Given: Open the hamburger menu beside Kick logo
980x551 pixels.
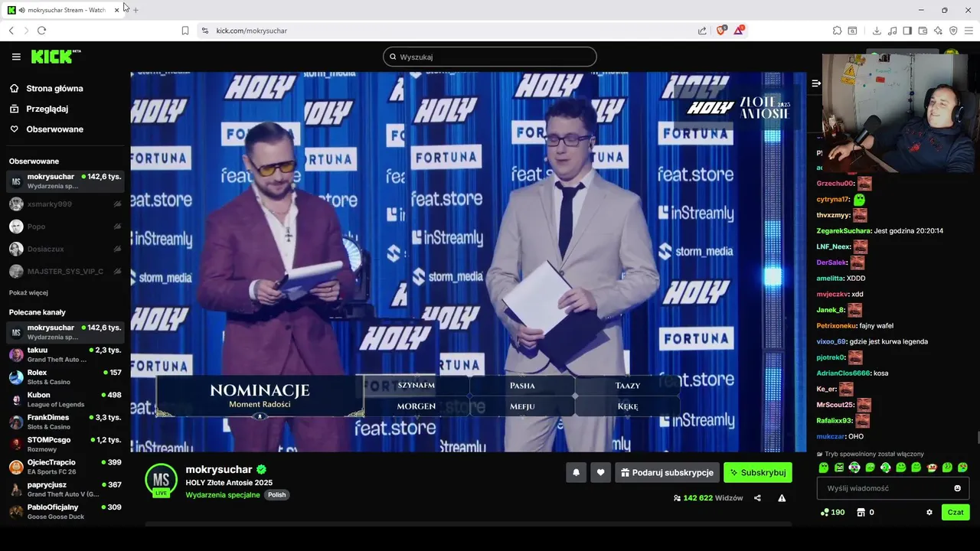Looking at the screenshot, I should pos(16,57).
